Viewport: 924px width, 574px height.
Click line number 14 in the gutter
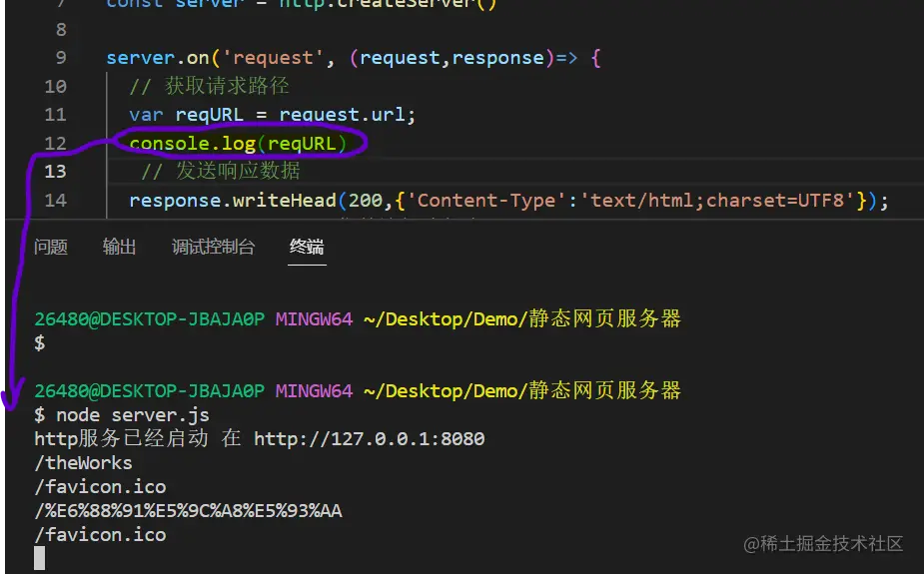(55, 201)
